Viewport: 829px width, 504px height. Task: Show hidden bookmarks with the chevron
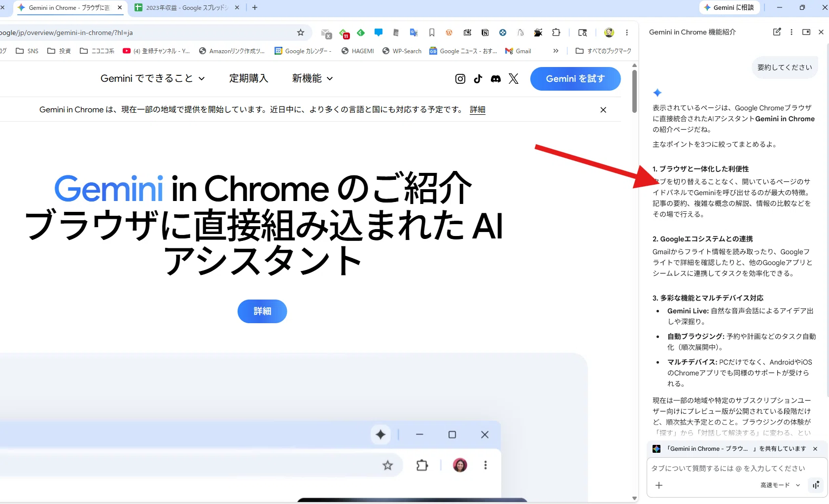556,51
